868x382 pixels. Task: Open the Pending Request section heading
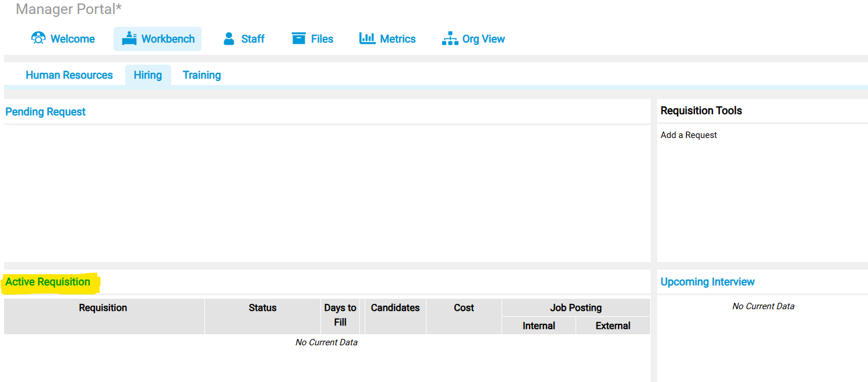pos(45,112)
